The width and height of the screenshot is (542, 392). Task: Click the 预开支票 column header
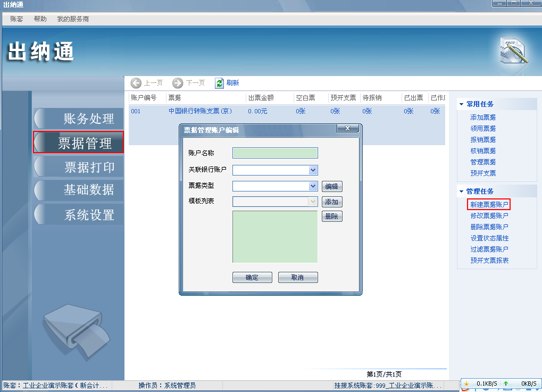[344, 98]
